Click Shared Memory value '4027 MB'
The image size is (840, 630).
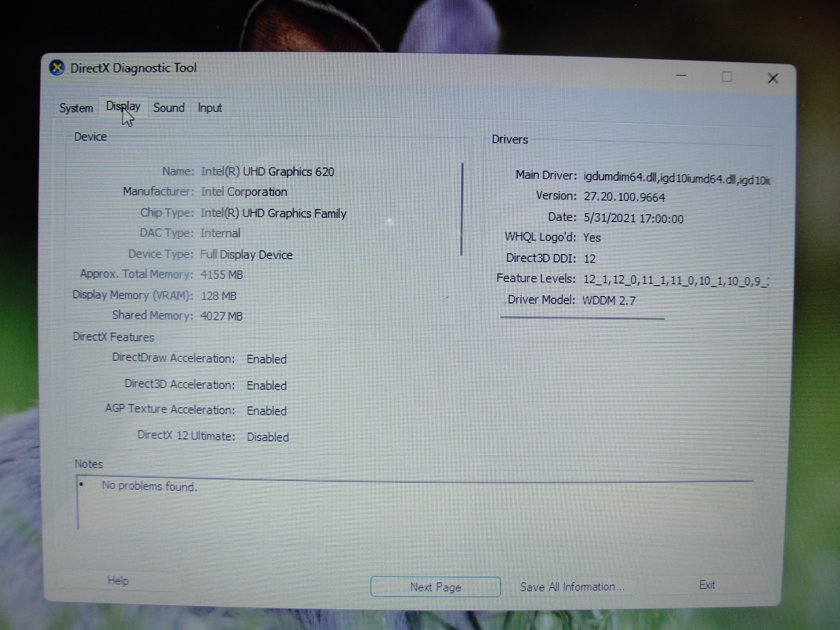coord(222,316)
